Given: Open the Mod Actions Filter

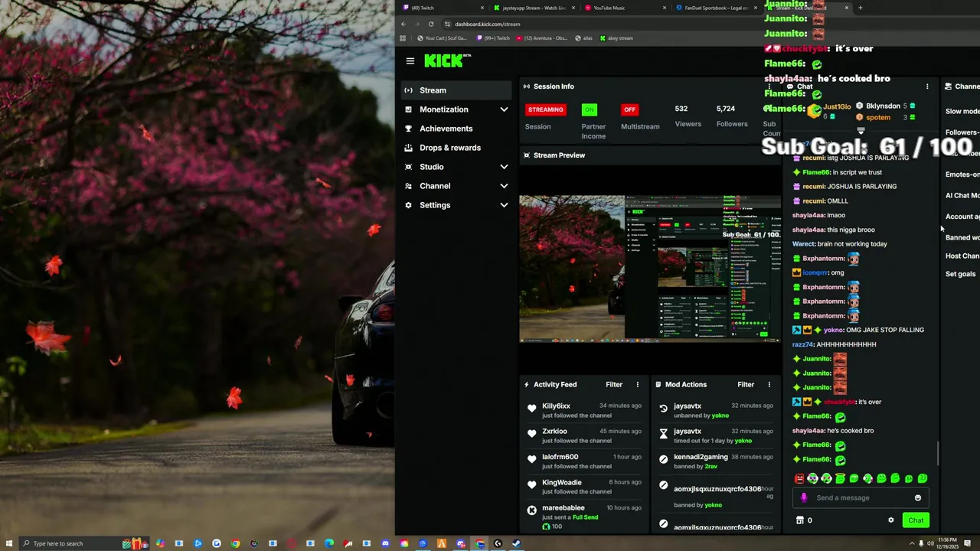Looking at the screenshot, I should pyautogui.click(x=746, y=385).
